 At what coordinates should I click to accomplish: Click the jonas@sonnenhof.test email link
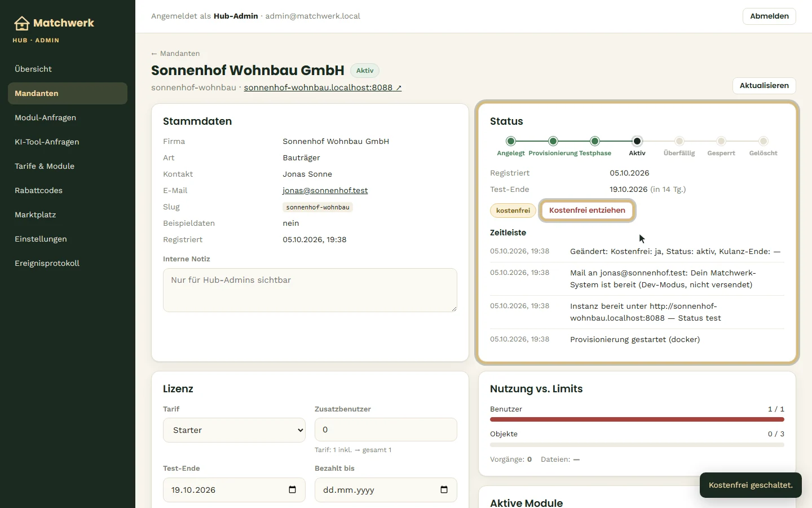tap(325, 191)
